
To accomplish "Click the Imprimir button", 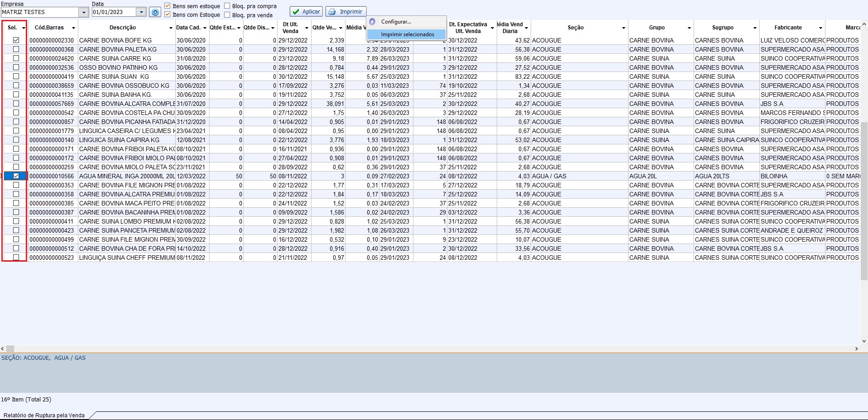I will [346, 12].
